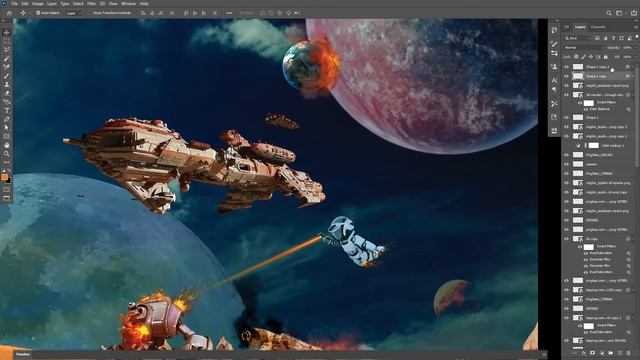Select the Pen tool
Viewport: 640px width, 360px height.
click(x=7, y=119)
